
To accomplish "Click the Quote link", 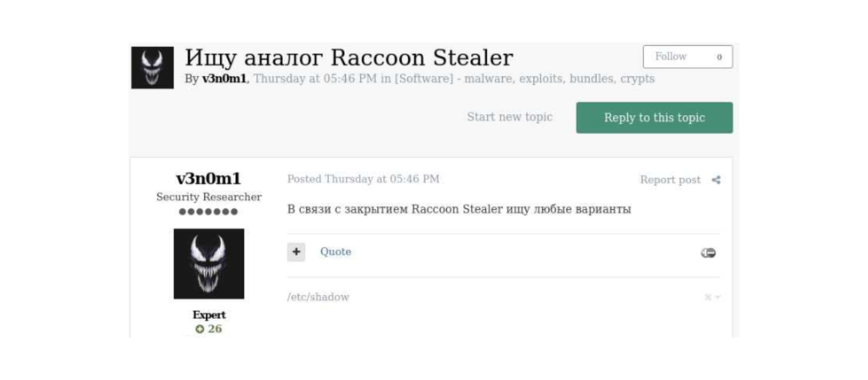I will 335,251.
